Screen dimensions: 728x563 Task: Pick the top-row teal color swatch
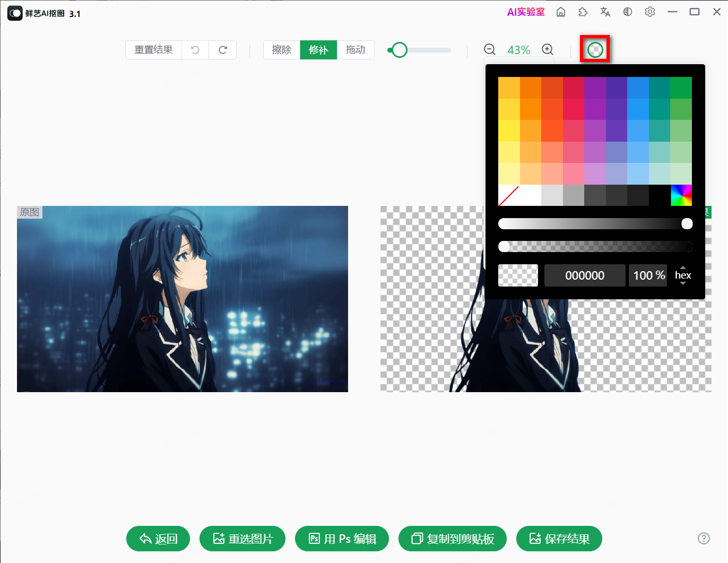(660, 88)
